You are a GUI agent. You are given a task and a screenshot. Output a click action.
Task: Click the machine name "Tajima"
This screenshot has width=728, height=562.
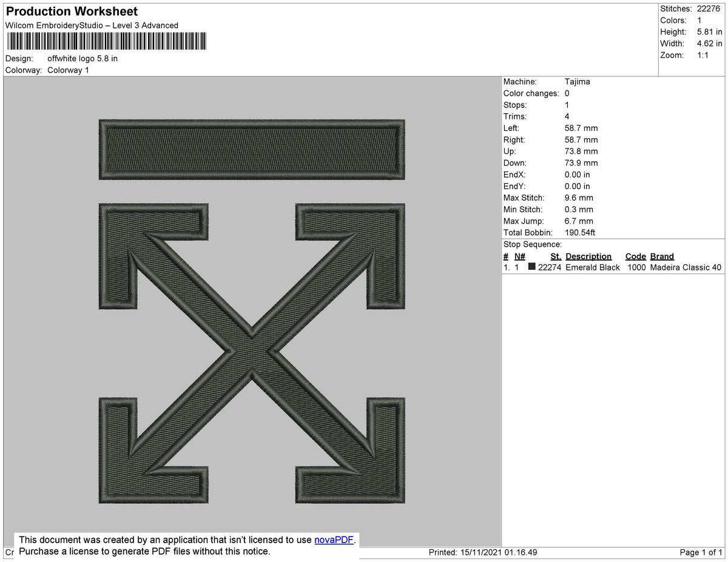point(577,81)
